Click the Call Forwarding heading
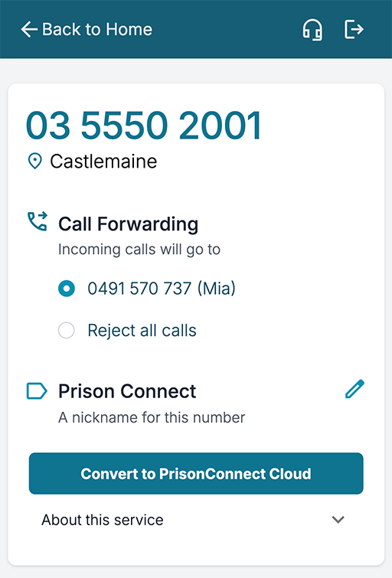The height and width of the screenshot is (578, 392). point(129,224)
